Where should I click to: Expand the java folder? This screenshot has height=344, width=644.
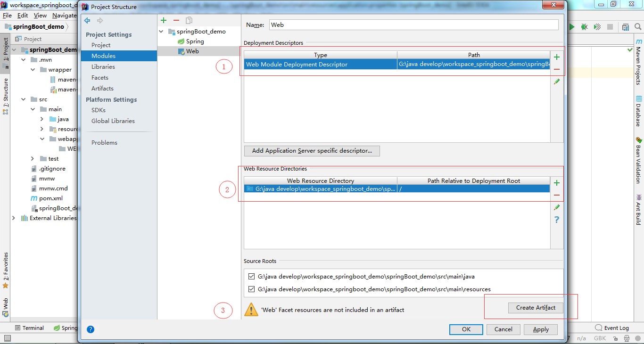point(42,119)
